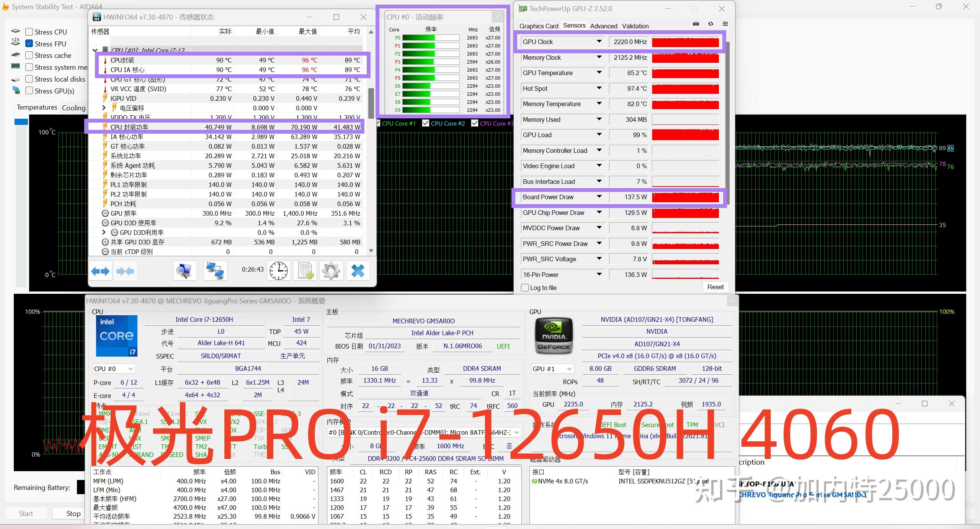Click the report page icon to start logging

[x=304, y=270]
